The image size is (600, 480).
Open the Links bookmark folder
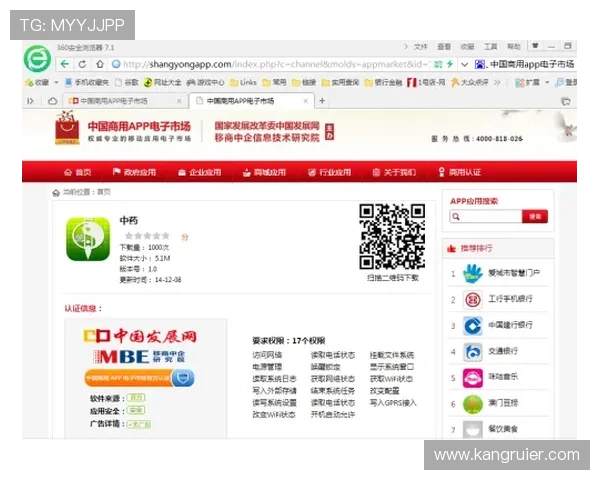(243, 82)
